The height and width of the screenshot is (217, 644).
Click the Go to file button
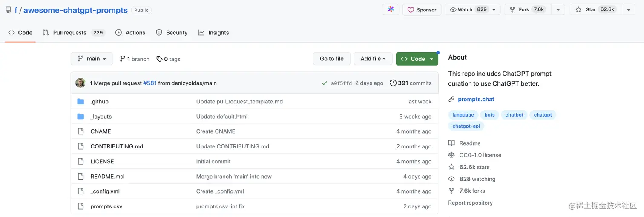click(331, 59)
